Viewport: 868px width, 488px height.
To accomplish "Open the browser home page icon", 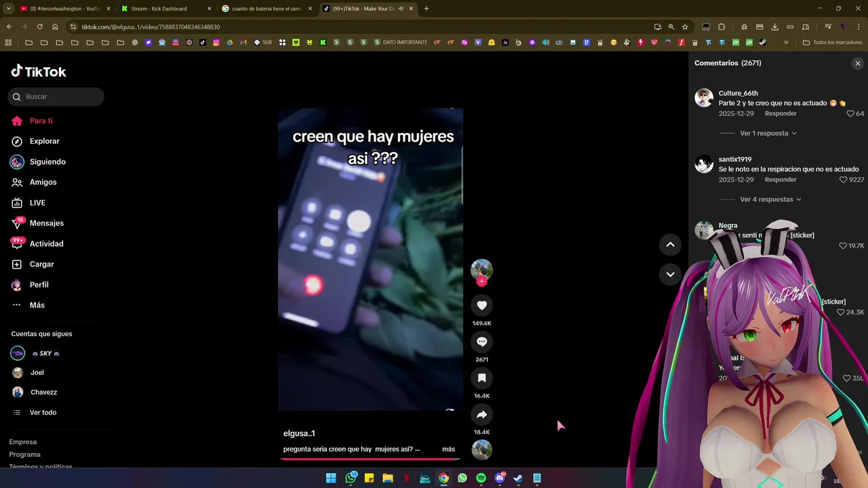I will (55, 27).
